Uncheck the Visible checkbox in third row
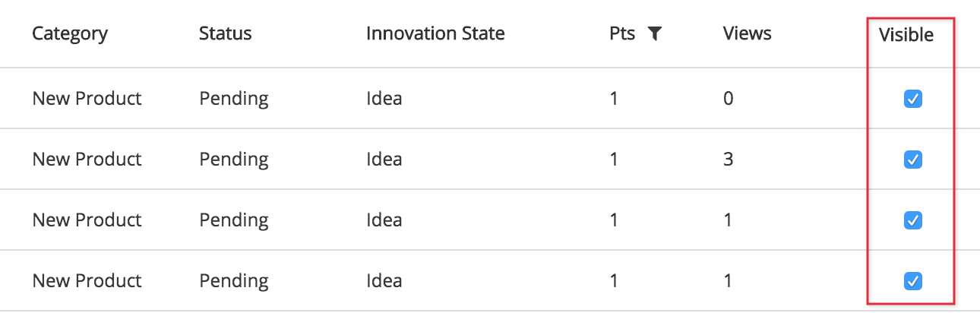Screen dimensions: 980x313 coord(912,220)
